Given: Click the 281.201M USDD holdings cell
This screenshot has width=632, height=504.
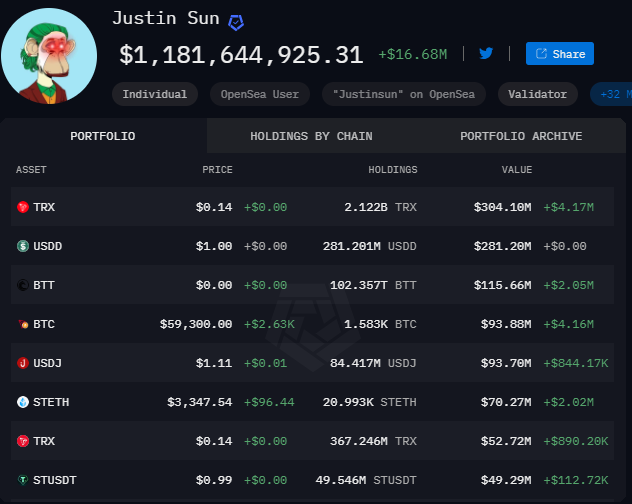Looking at the screenshot, I should [x=370, y=246].
